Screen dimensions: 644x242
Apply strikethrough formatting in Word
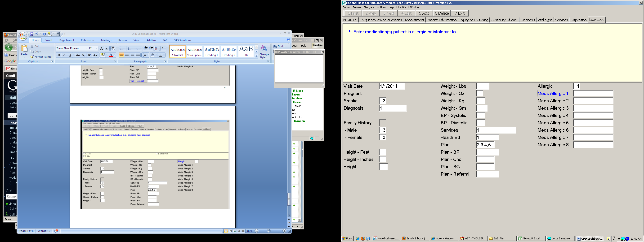[78, 55]
